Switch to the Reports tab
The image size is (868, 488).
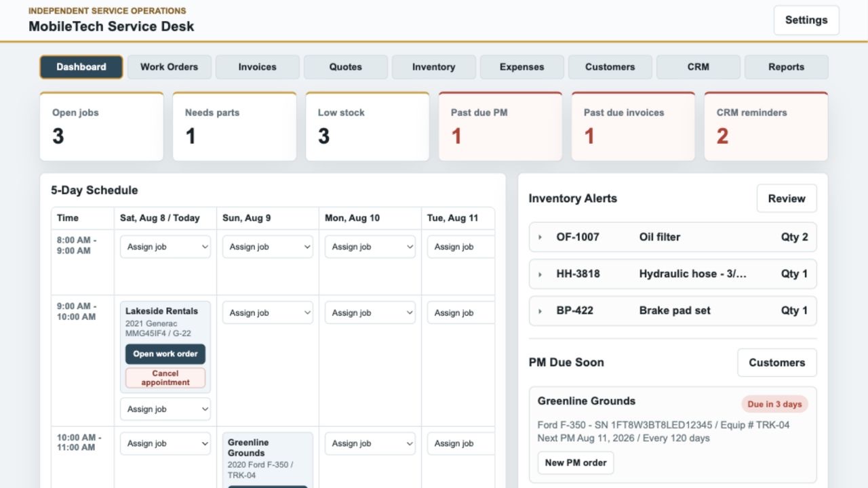pyautogui.click(x=787, y=67)
